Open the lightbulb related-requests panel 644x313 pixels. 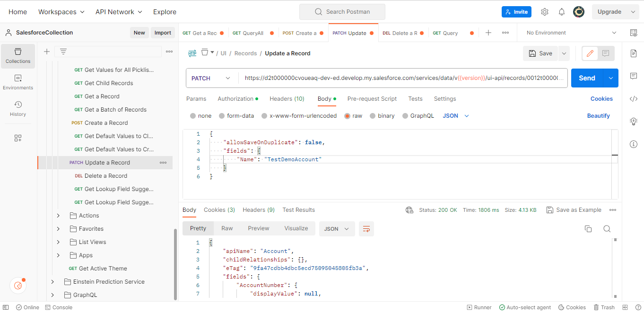634,122
